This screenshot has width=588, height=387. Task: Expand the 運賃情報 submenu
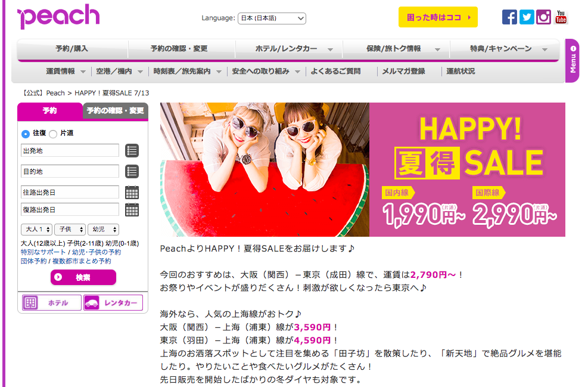(66, 72)
